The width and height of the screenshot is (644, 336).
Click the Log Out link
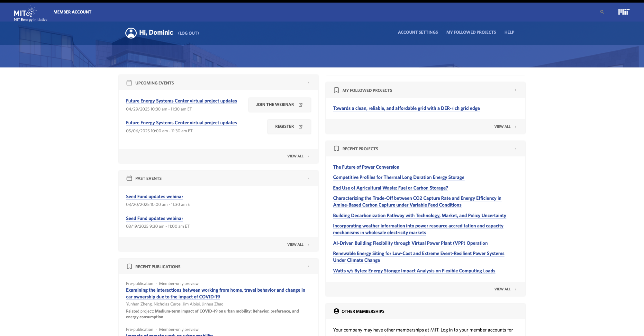click(189, 33)
